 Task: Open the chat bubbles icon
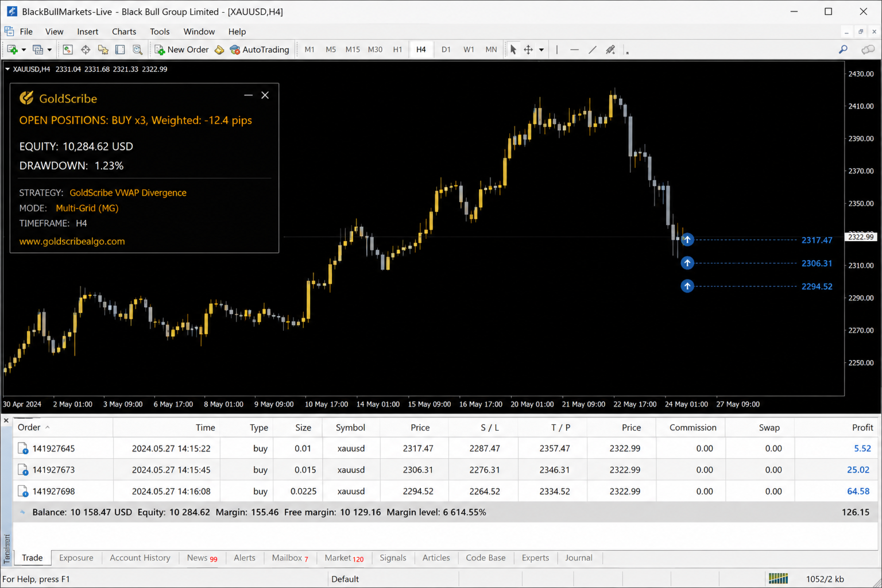(x=868, y=49)
